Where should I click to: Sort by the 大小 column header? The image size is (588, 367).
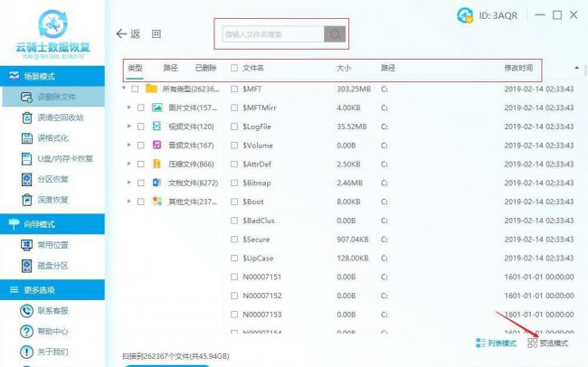(x=344, y=68)
